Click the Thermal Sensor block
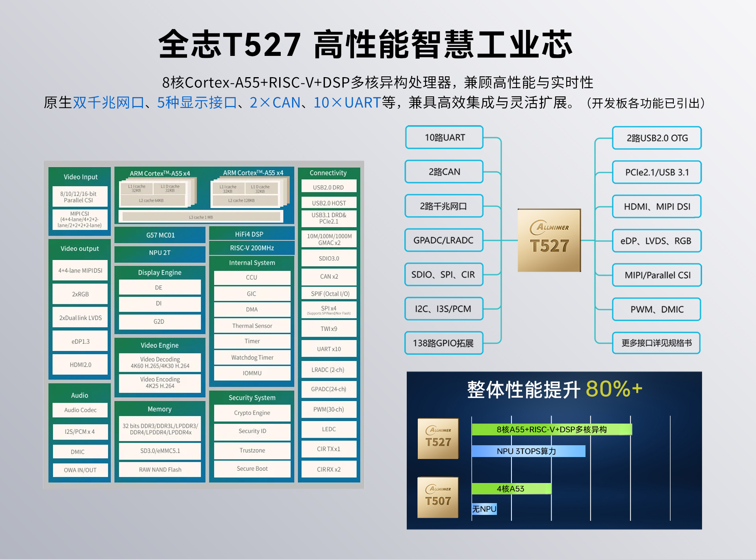The height and width of the screenshot is (559, 756). coord(252,326)
